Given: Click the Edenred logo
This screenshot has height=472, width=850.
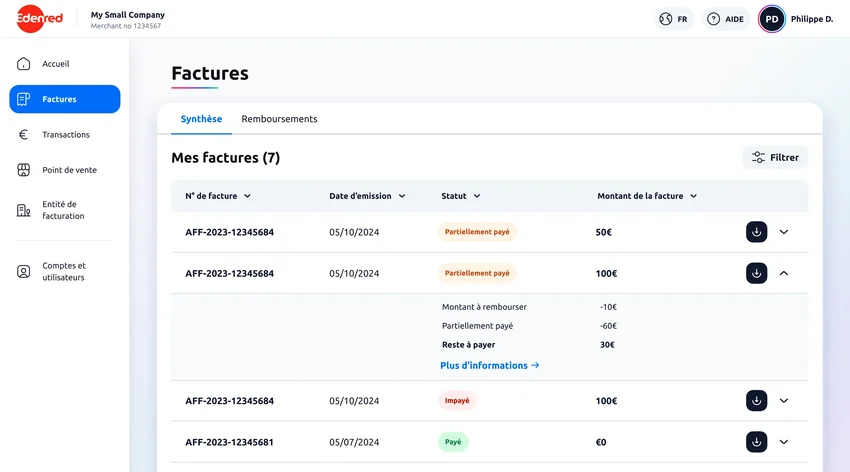Looking at the screenshot, I should point(40,18).
